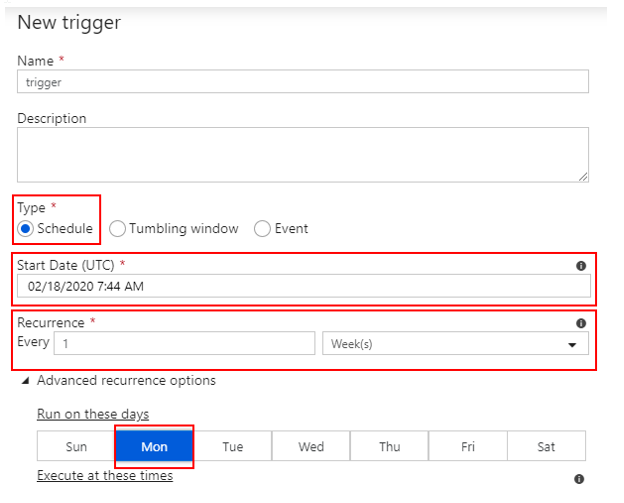Deselect the highlighted Mon day button
Screen dimensions: 624x503
pyautogui.click(x=154, y=447)
